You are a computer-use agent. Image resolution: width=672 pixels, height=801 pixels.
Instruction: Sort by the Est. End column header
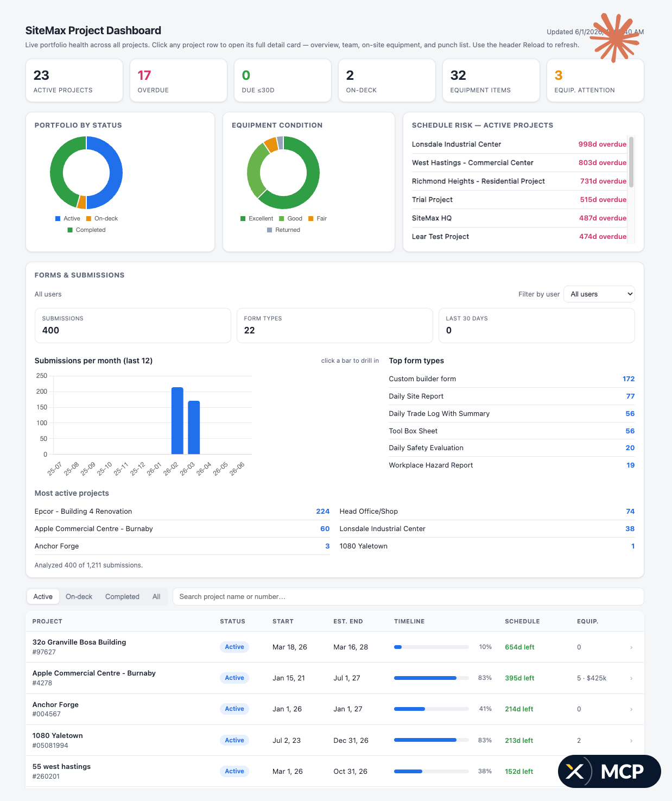coord(348,621)
